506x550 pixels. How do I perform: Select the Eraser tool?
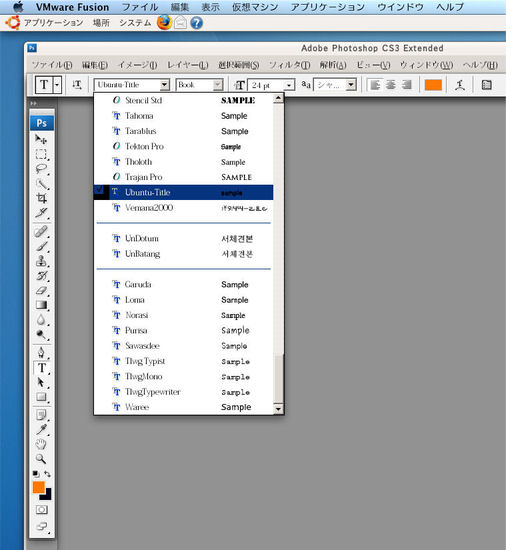tap(41, 290)
